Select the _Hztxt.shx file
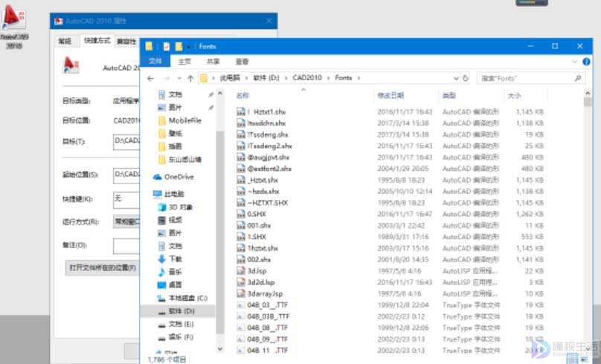601x364 pixels. (263, 181)
